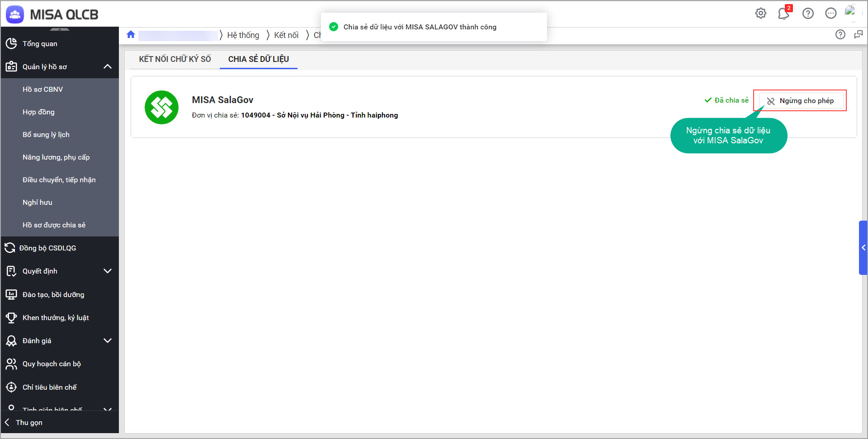Click the Tổng quan pie chart icon
Image resolution: width=868 pixels, height=439 pixels.
[11, 43]
